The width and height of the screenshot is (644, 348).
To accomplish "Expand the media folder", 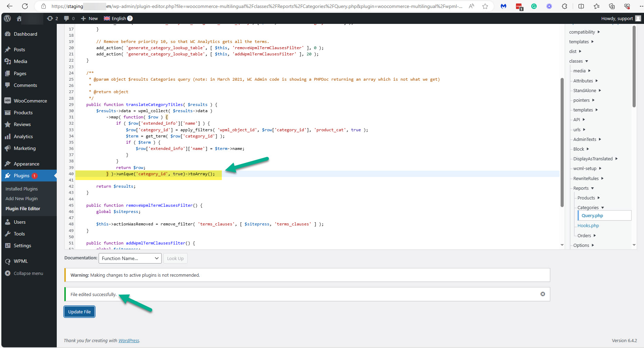I will click(x=582, y=71).
